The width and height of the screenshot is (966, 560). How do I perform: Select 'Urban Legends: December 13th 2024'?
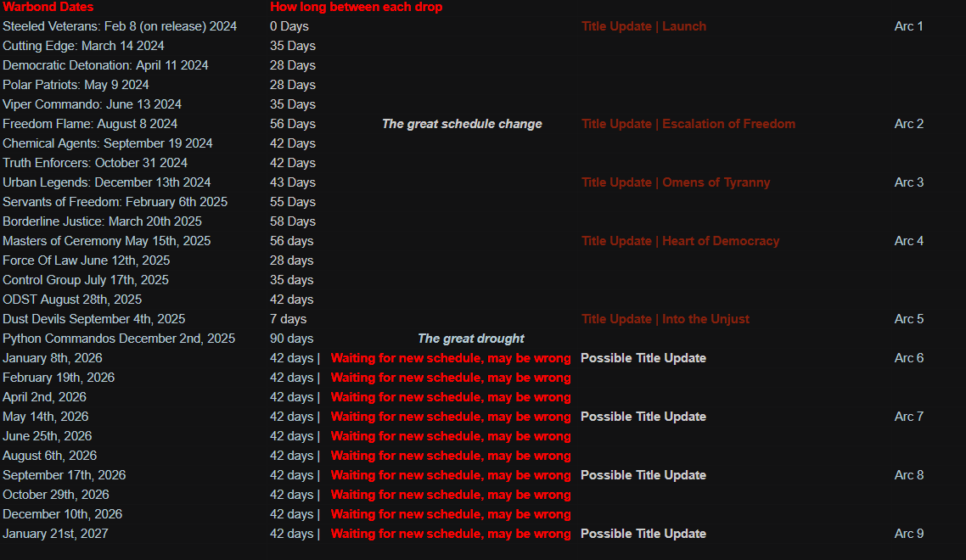[107, 182]
